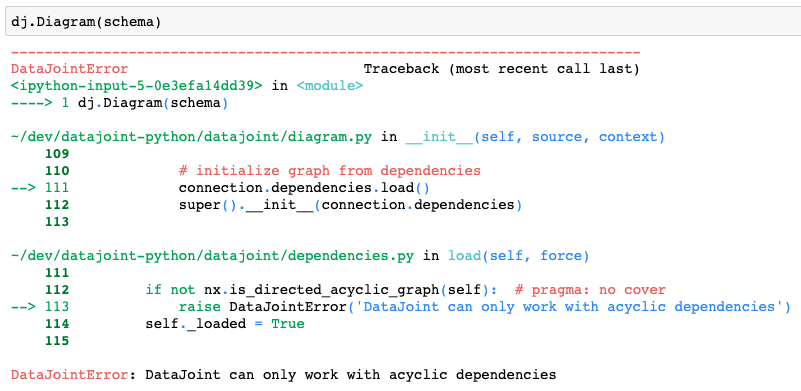Click the 'super().__init__(connection.dependencies)' line
Viewport: 801px width, 391px height.
coord(350,205)
